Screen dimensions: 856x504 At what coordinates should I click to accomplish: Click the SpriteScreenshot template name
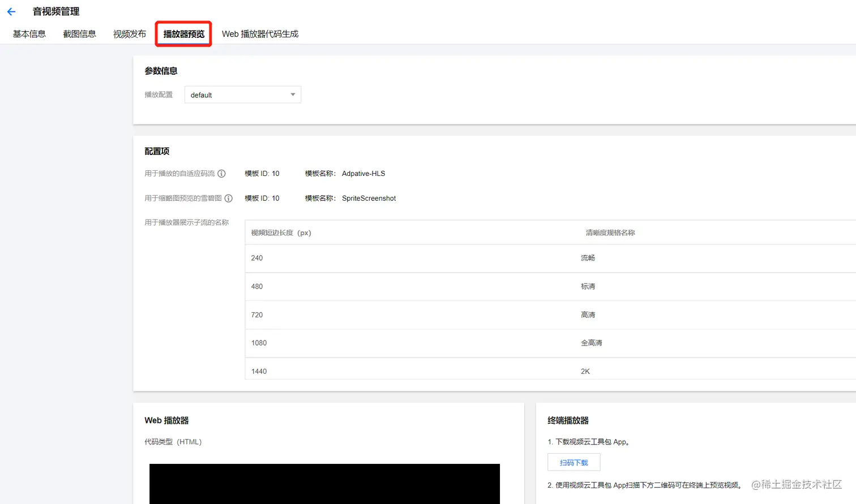pos(369,198)
